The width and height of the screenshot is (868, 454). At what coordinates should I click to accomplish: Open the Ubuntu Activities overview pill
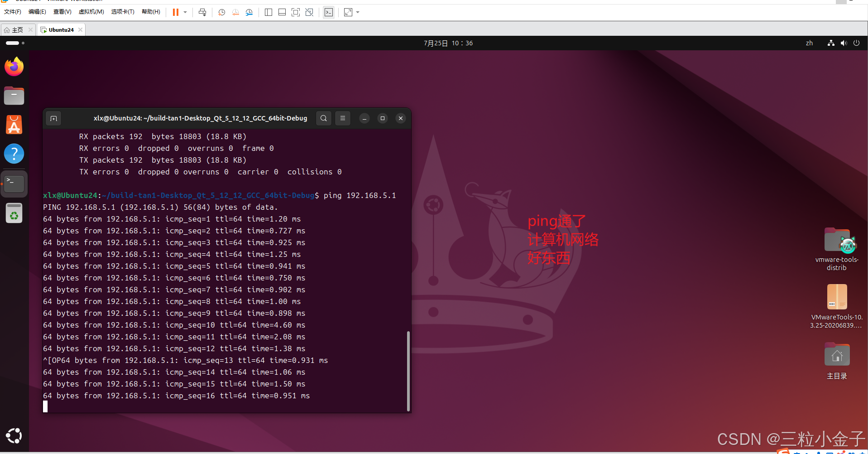[x=15, y=43]
